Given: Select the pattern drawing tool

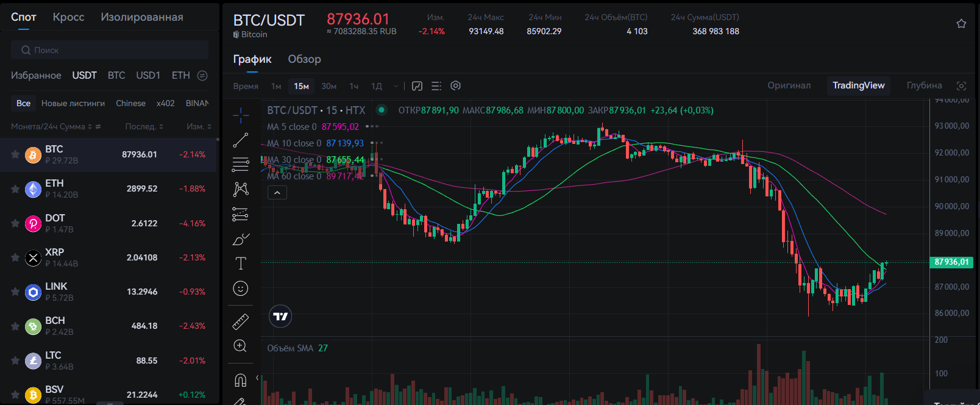Looking at the screenshot, I should coord(241,189).
